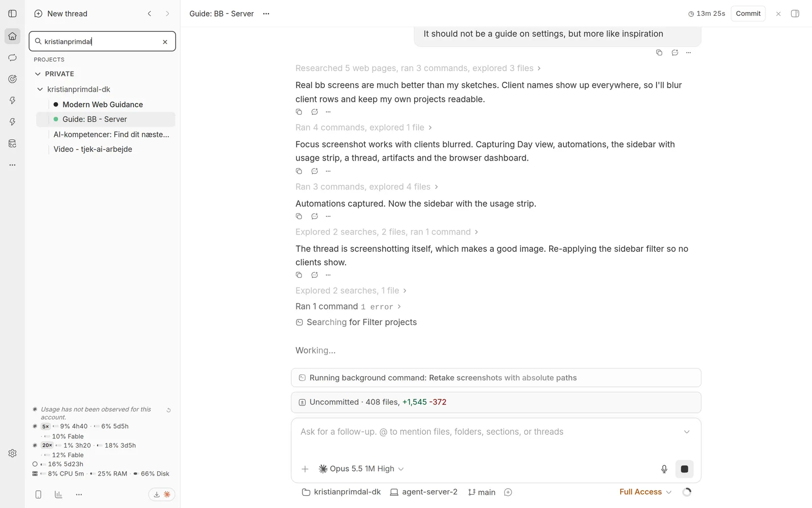Stop the running agent with the stop button
The height and width of the screenshot is (508, 812).
[x=685, y=469]
